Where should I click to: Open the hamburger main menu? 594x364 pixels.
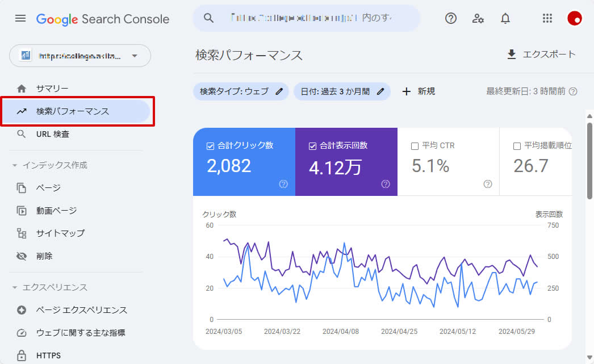(x=20, y=19)
